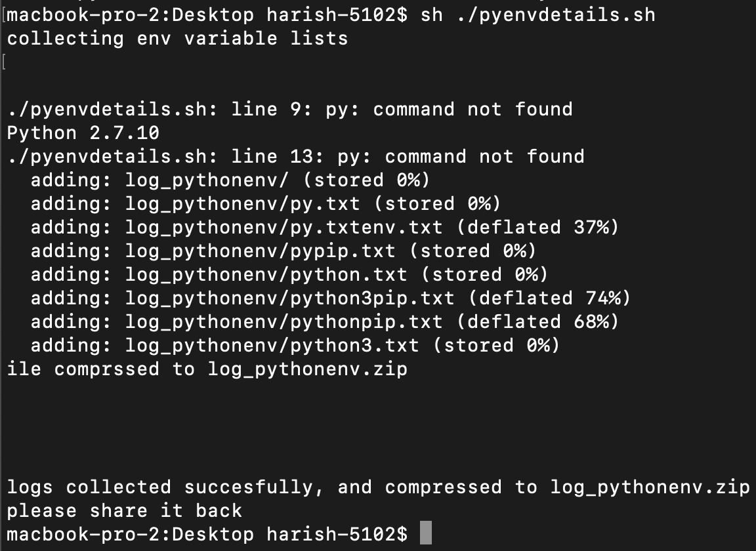Click the 'log_pythonenv/py.txtenv.txt' file entry
756x551 pixels.
click(284, 227)
